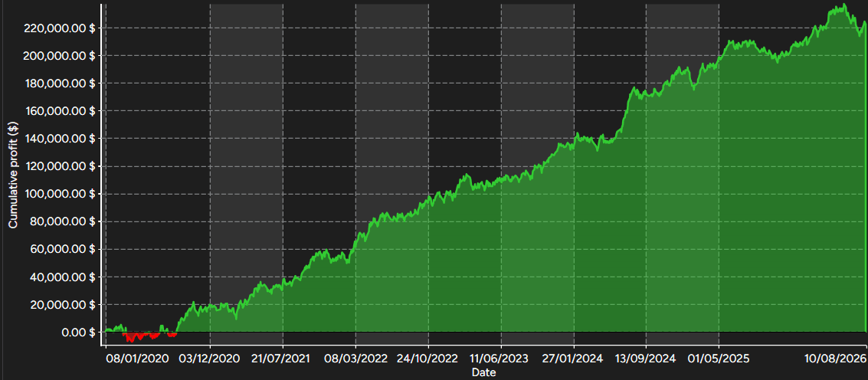Screen dimensions: 868x380
Task: Click the 120,000.00 $ y-axis label
Action: point(59,166)
